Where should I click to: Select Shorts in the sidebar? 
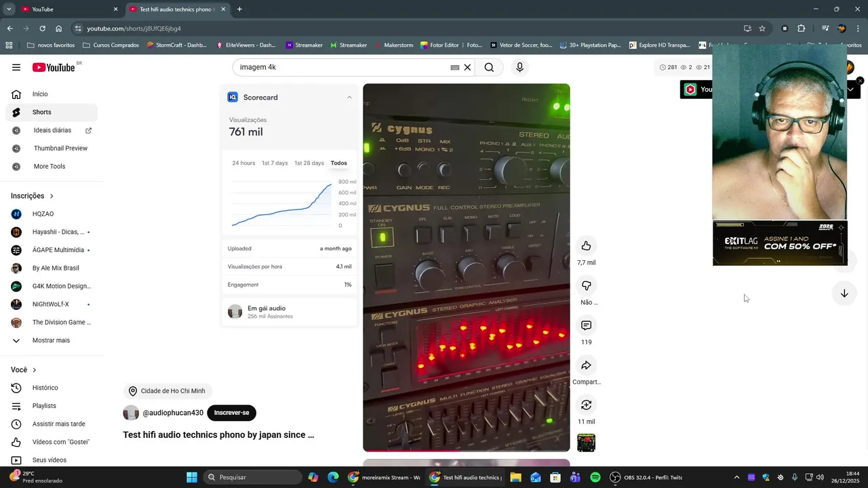(52, 112)
